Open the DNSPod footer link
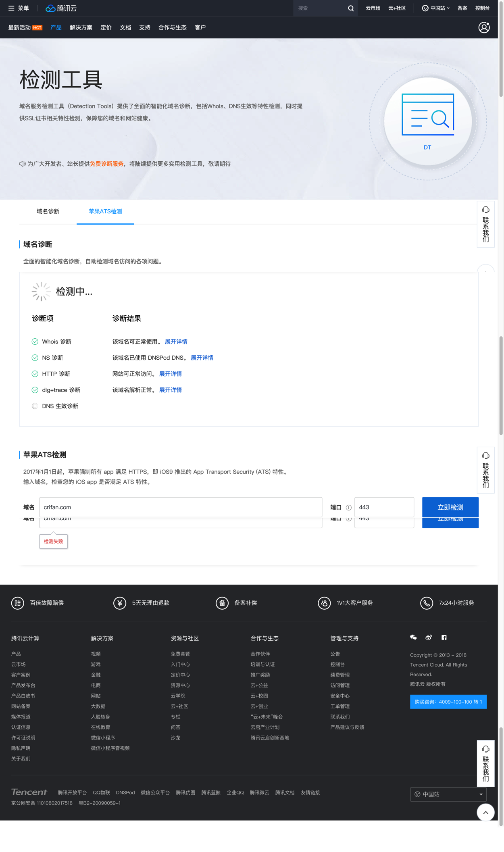 coord(125,792)
